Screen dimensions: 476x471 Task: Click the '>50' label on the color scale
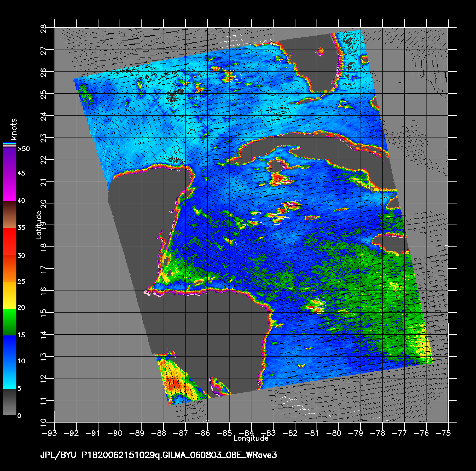pos(24,149)
